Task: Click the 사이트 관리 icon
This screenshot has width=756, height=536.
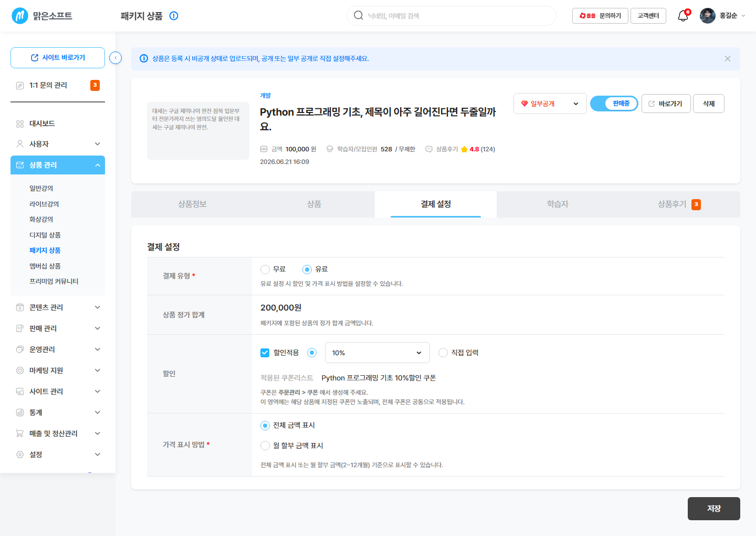Action: coord(20,391)
